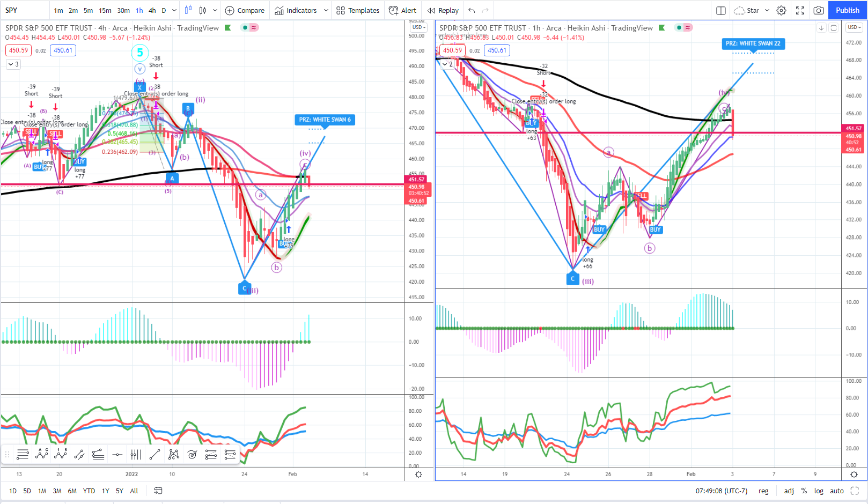Expand Indicators favorites dropdown arrow

[326, 10]
